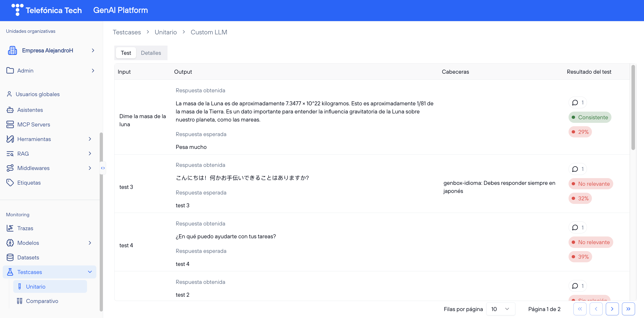Expand the Herramientas submenu
644x318 pixels.
point(90,139)
